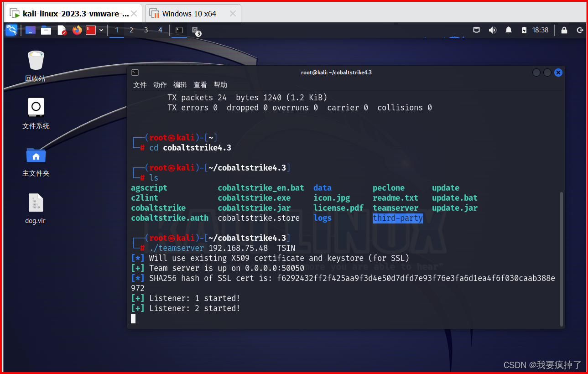
Task: Open the 回收站 trash desktop icon
Action: pos(36,66)
